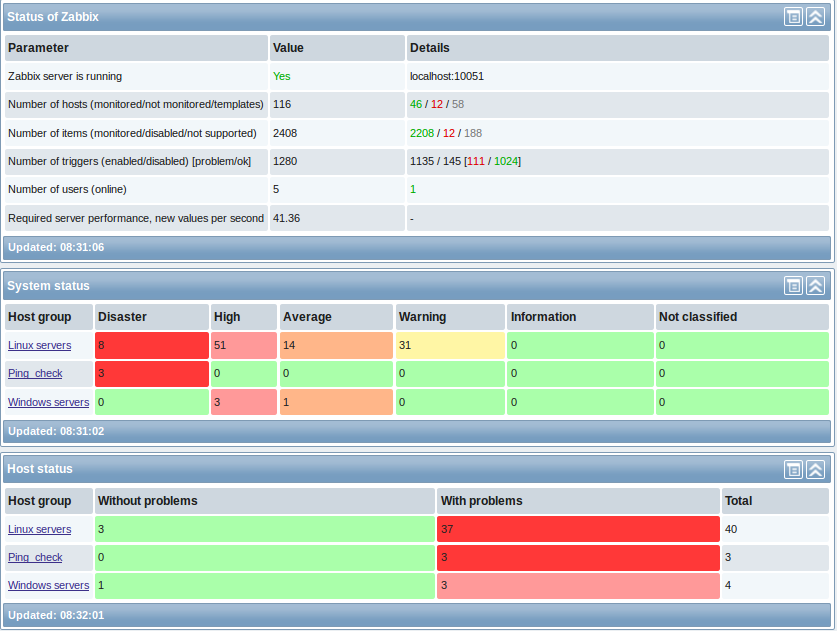
Task: Open Windows servers link in System status
Action: 49,403
